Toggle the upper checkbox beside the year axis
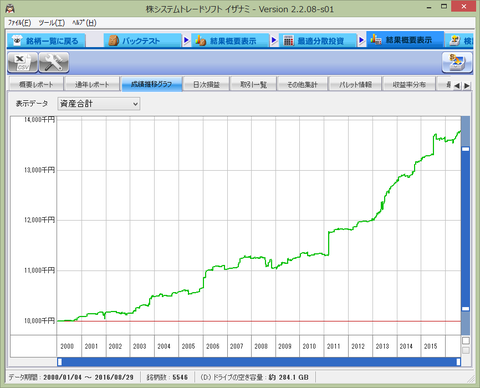The width and height of the screenshot is (480, 388). click(466, 341)
